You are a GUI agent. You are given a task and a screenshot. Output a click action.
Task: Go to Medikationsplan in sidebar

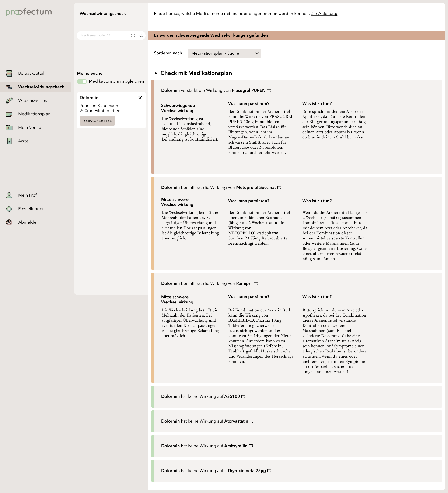(x=34, y=114)
